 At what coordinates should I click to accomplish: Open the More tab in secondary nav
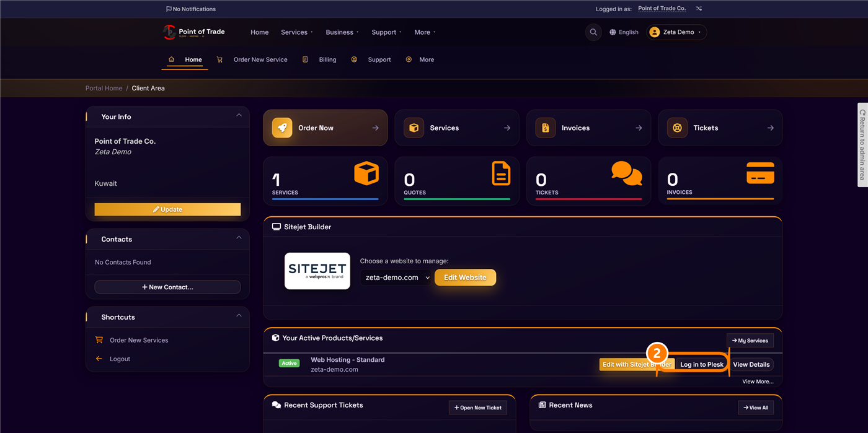[420, 60]
